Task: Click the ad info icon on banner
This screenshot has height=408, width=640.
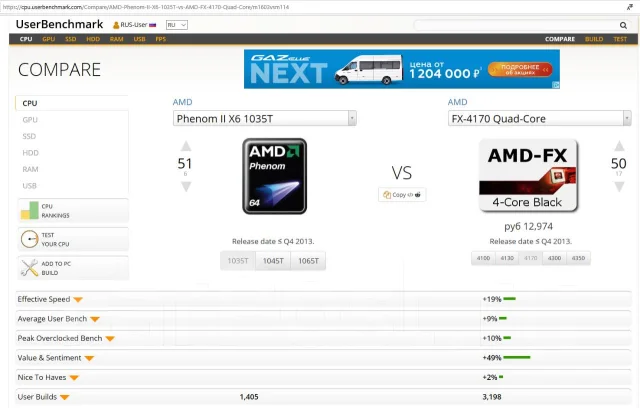Action: click(x=556, y=85)
